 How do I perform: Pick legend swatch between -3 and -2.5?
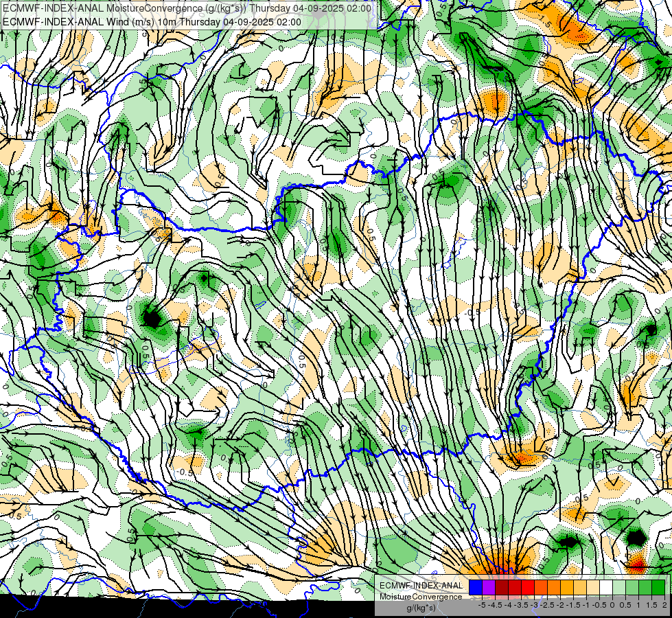pos(541,587)
